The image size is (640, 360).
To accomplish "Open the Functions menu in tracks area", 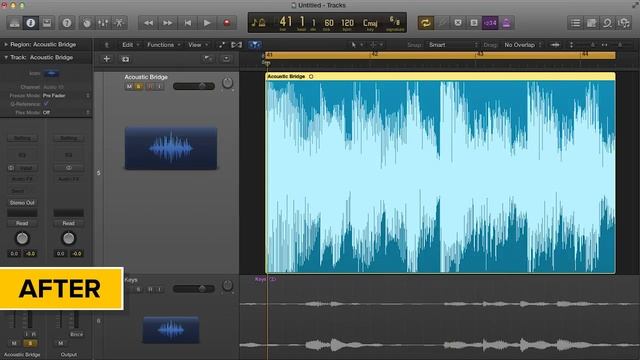I will 163,45.
